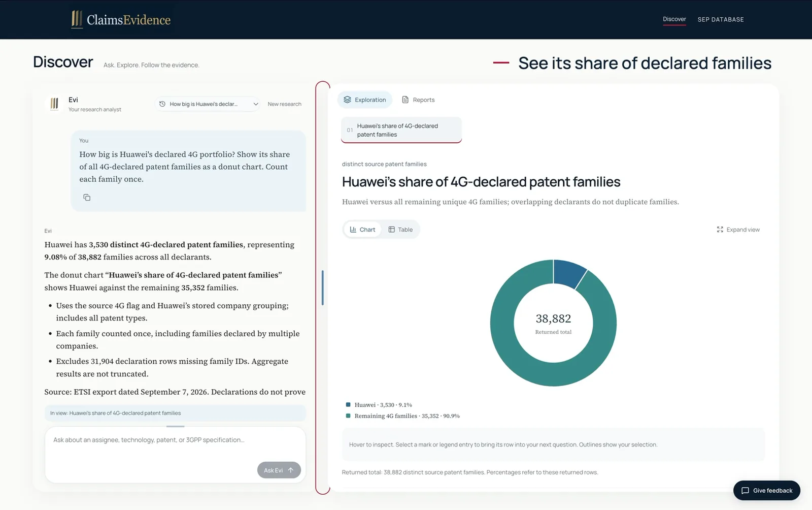Select the Chart view toggle

(x=362, y=230)
